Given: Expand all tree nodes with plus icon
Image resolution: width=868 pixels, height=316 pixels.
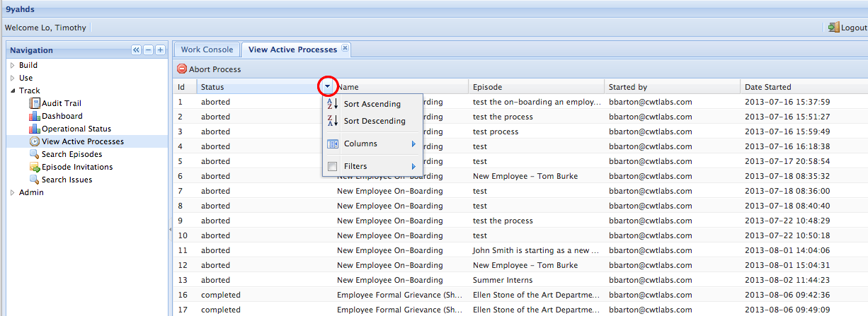Looking at the screenshot, I should click(160, 50).
